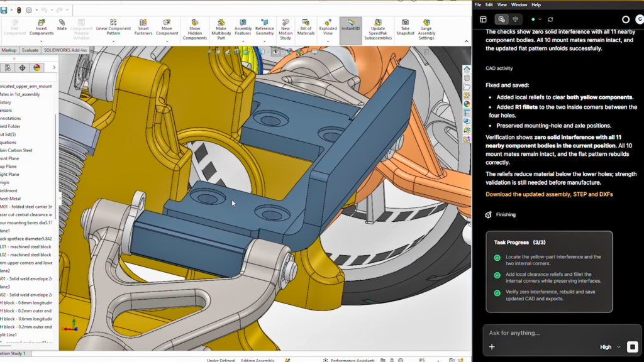Open Assembly Features tool
The image size is (644, 362).
pos(243,28)
